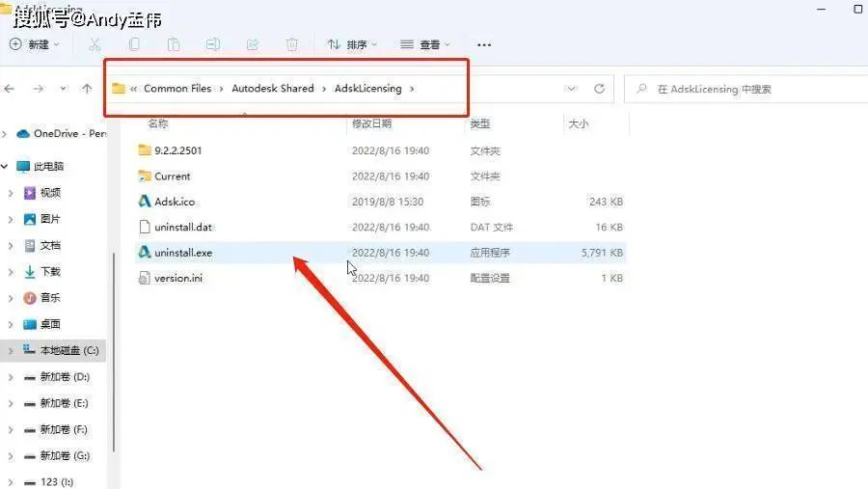Click the Cut scissors icon in toolbar

pyautogui.click(x=95, y=44)
